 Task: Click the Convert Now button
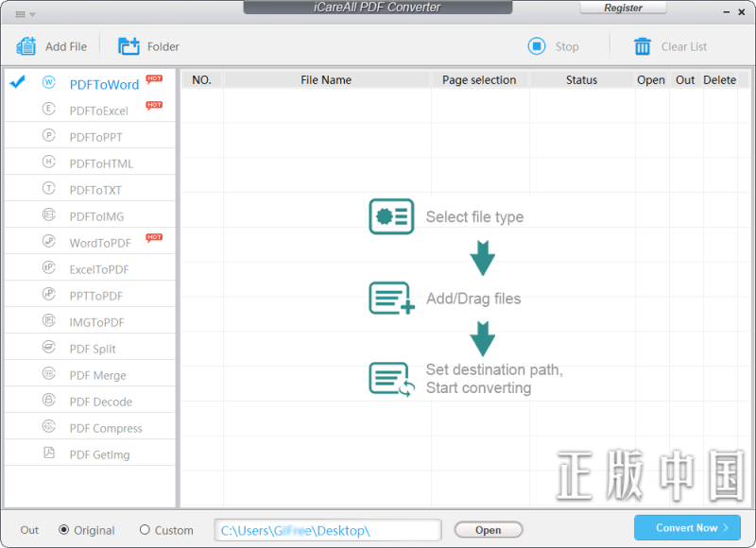687,528
